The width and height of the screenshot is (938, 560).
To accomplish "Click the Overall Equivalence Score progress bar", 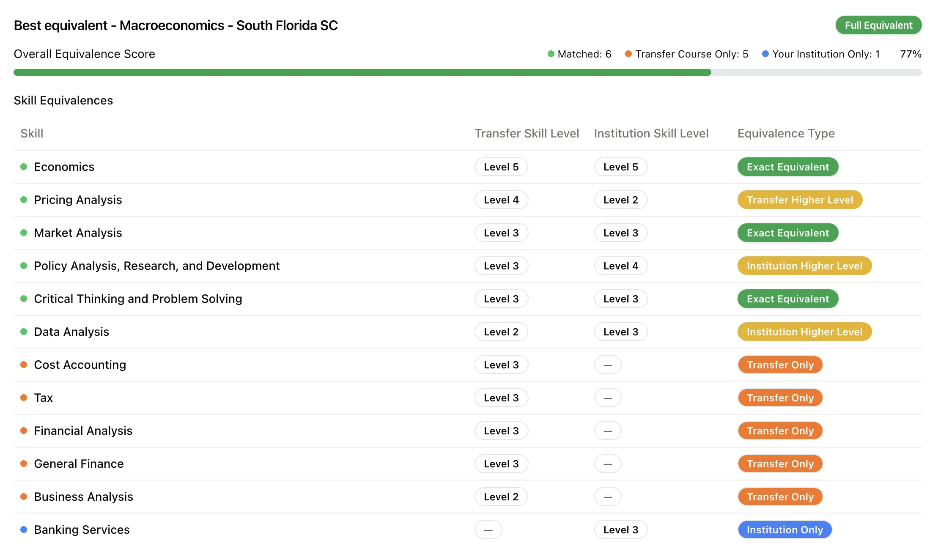I will tap(467, 72).
